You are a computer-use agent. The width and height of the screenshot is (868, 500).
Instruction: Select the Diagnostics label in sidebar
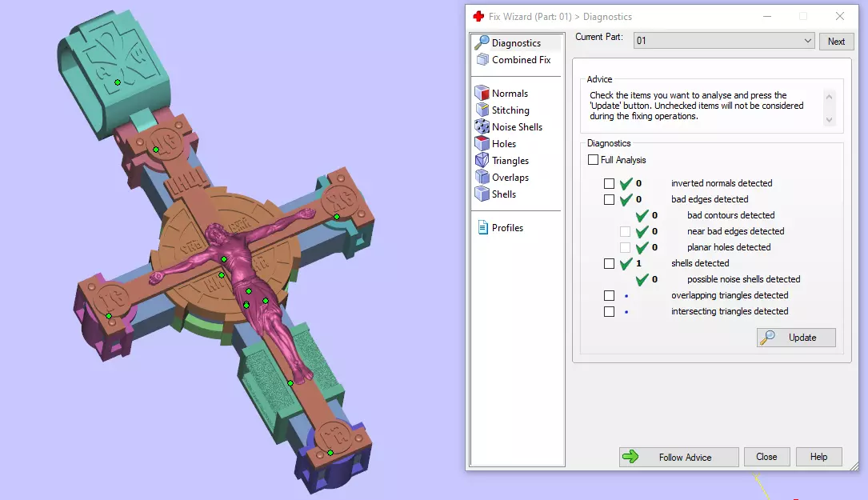tap(516, 43)
